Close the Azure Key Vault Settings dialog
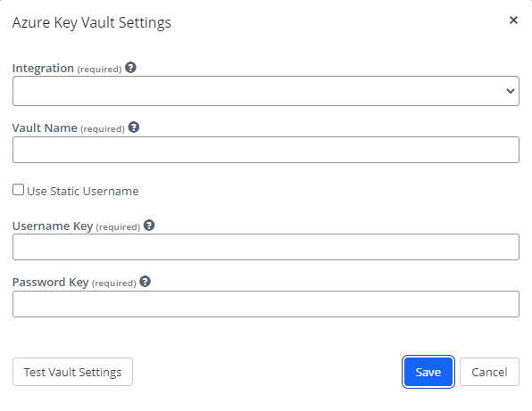 513,20
